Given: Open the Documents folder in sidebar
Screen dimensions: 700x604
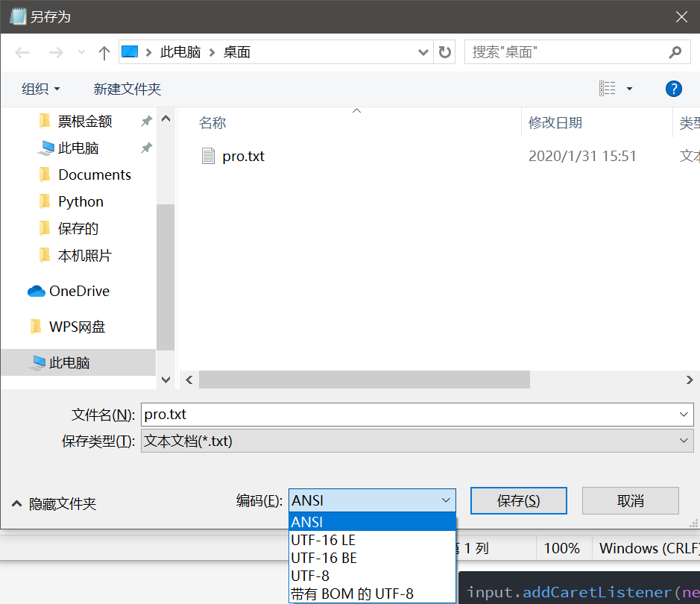Looking at the screenshot, I should tap(95, 174).
